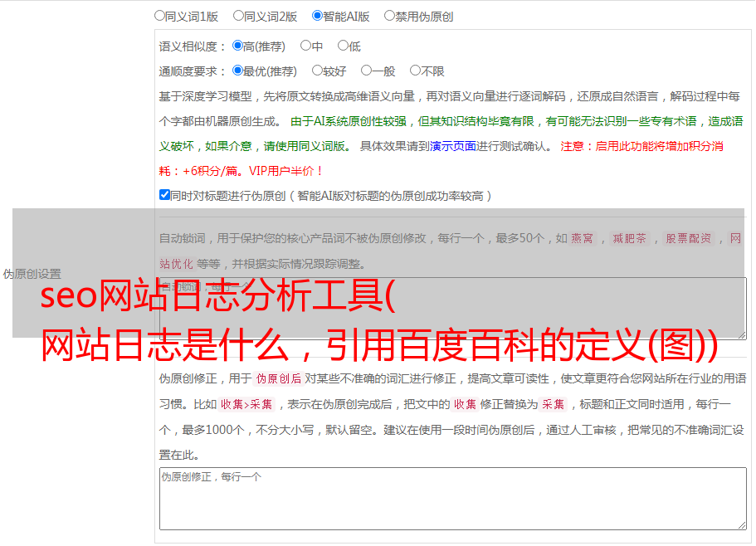The height and width of the screenshot is (546, 756).
Task: Click the 减肥茶 example keyword tag
Action: tap(629, 238)
